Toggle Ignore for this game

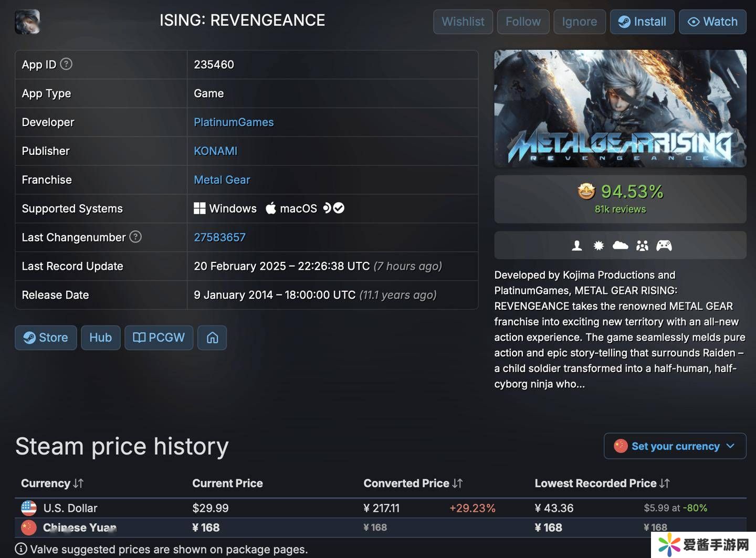pyautogui.click(x=579, y=22)
